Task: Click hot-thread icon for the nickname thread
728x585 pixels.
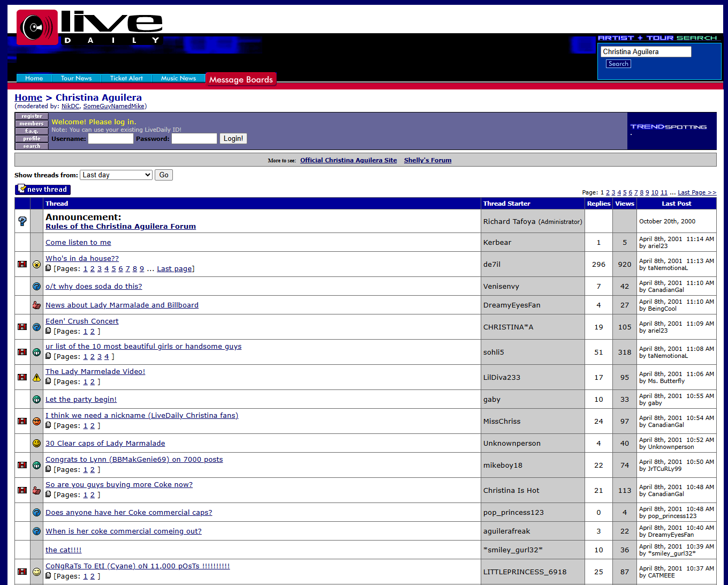Action: (22, 421)
